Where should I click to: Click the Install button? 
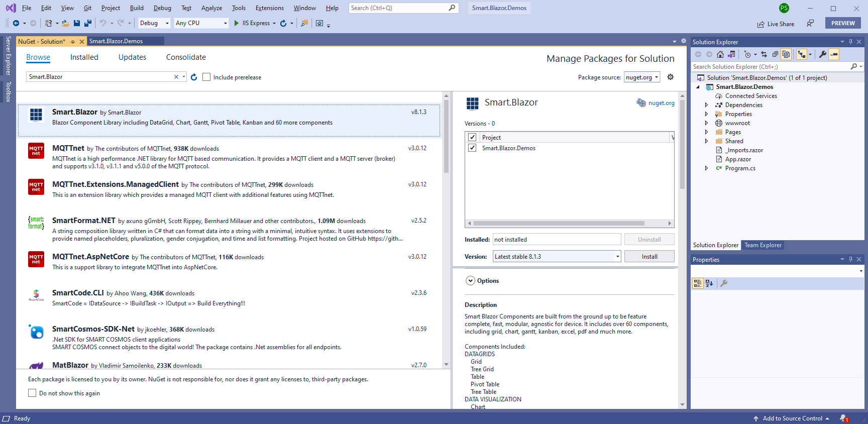coord(649,257)
